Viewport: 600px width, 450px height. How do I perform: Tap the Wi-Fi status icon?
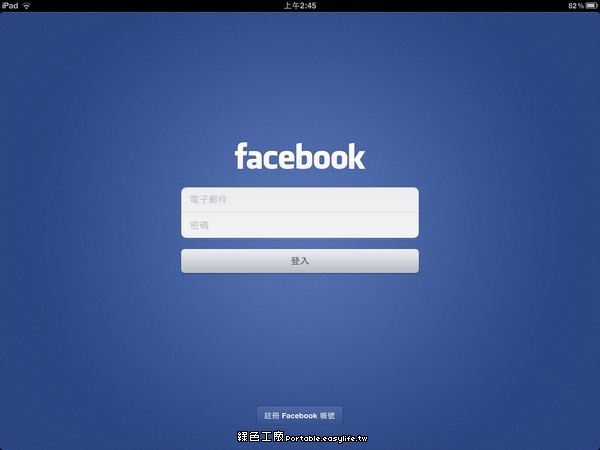pos(26,6)
